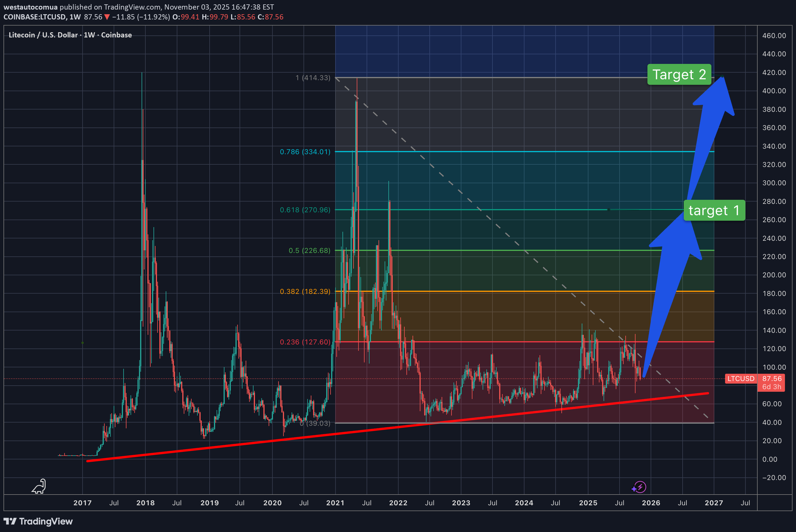Click the 2026 label on the time axis
The image size is (796, 532).
(x=651, y=503)
